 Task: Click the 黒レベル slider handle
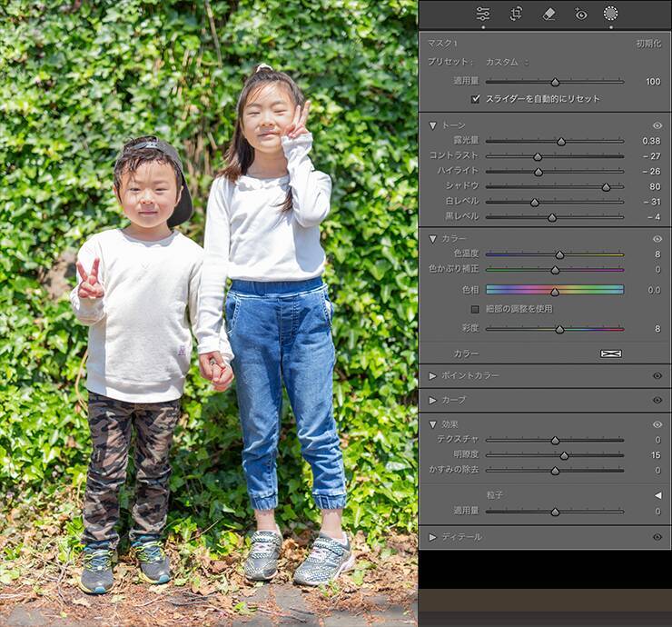pos(552,217)
